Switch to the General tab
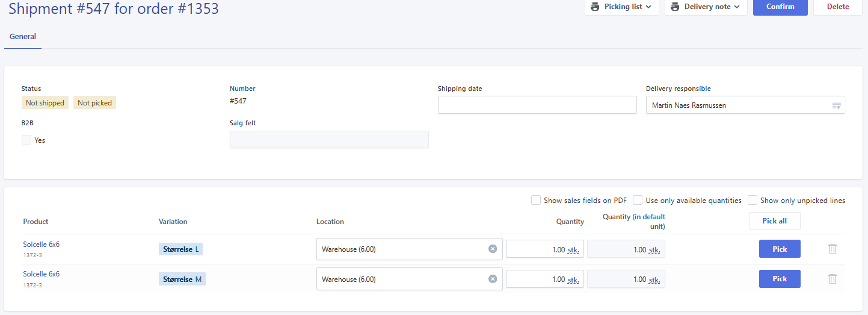 [x=23, y=37]
